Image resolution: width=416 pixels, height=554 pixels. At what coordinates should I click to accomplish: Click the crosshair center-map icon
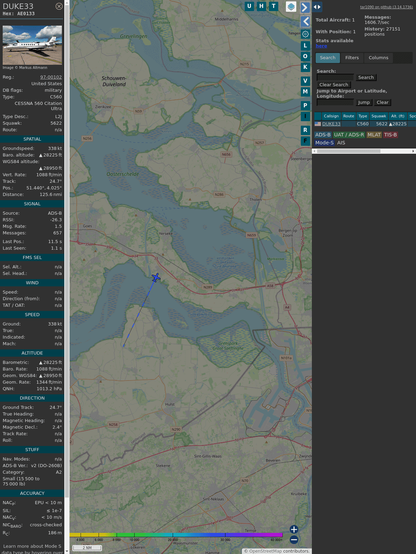(305, 34)
